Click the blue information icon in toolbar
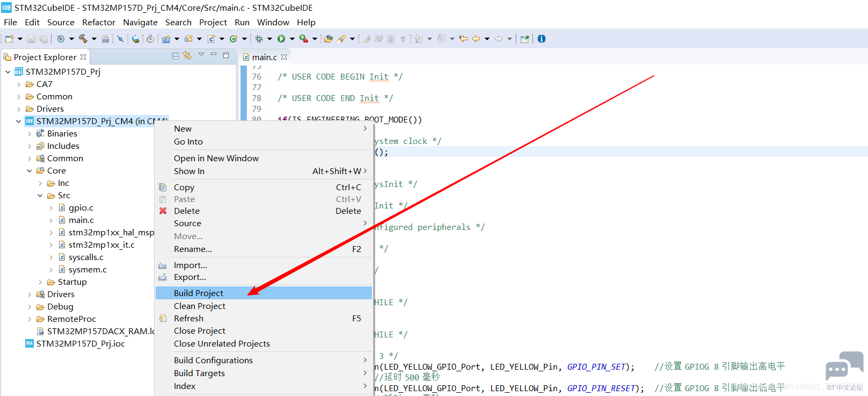The image size is (868, 396). click(x=542, y=39)
